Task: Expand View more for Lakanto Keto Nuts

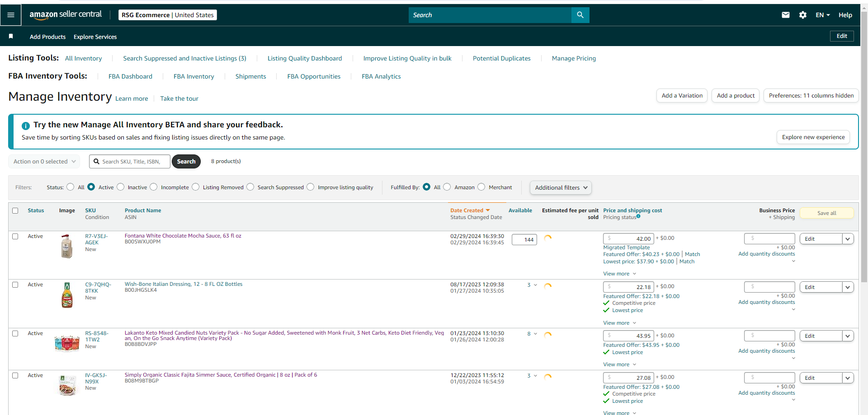Action: coord(620,364)
